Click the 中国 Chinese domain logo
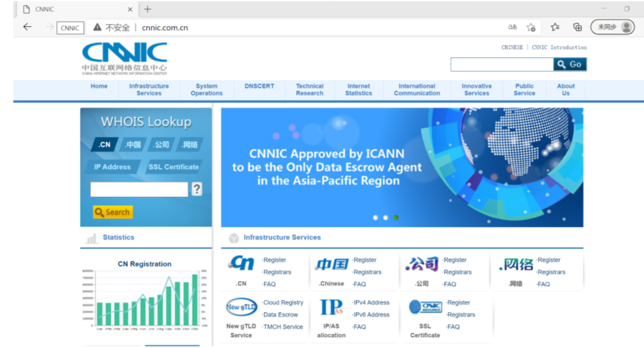The width and height of the screenshot is (644, 348). point(332,264)
